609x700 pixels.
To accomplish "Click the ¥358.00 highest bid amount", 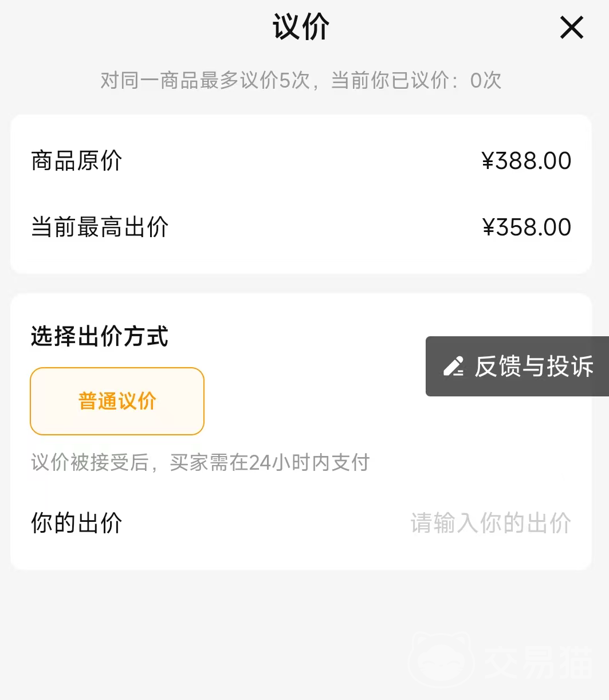I will [x=527, y=227].
